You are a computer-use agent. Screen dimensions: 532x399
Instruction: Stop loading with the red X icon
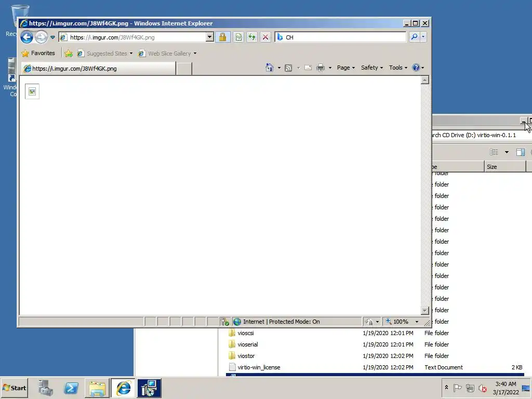[265, 37]
